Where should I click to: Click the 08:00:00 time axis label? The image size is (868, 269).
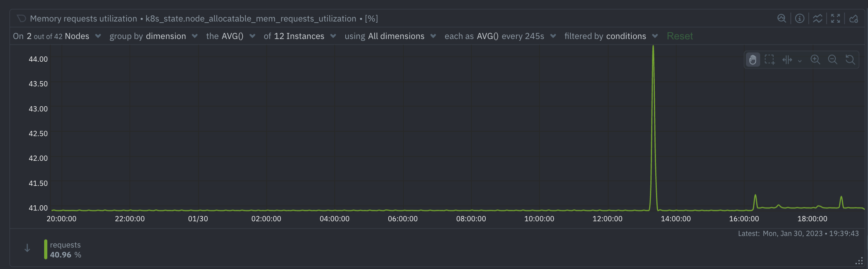pos(471,219)
